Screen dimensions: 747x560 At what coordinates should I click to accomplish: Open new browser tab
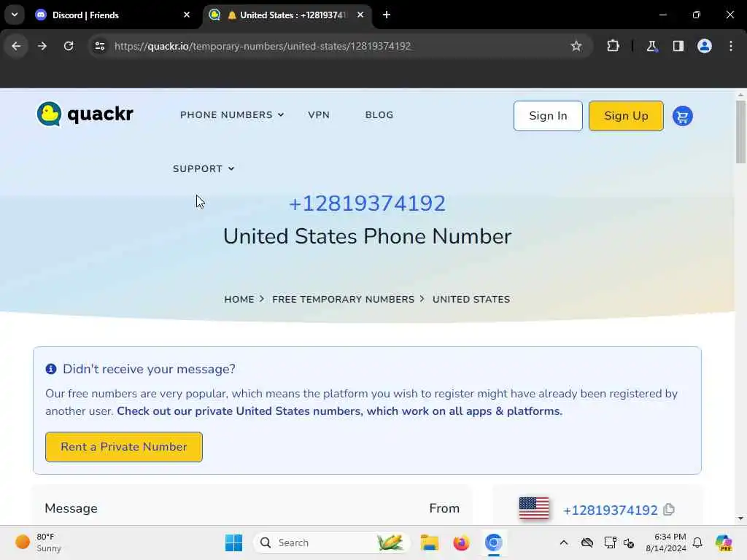point(387,15)
